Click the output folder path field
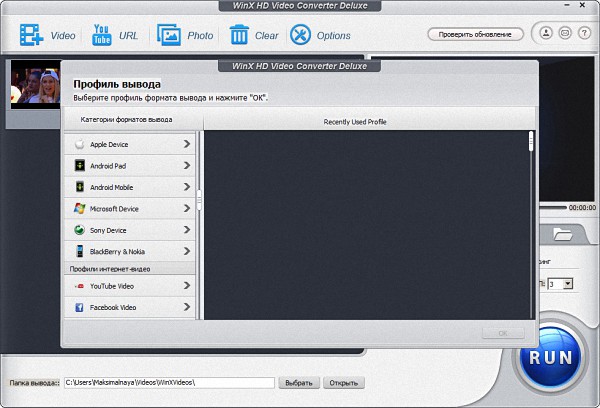This screenshot has width=600, height=408. point(168,383)
